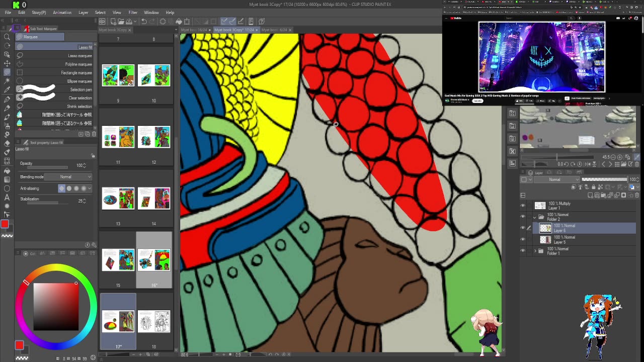The height and width of the screenshot is (362, 644).
Task: Toggle Lock layer icon
Action: click(x=593, y=187)
